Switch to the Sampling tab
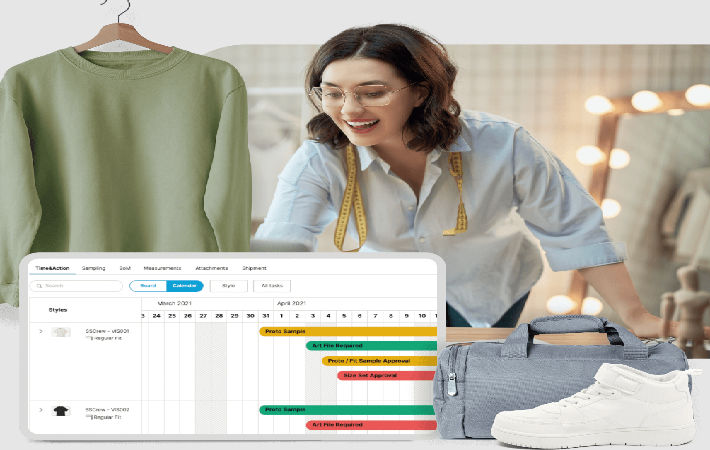This screenshot has width=710, height=450. click(93, 268)
